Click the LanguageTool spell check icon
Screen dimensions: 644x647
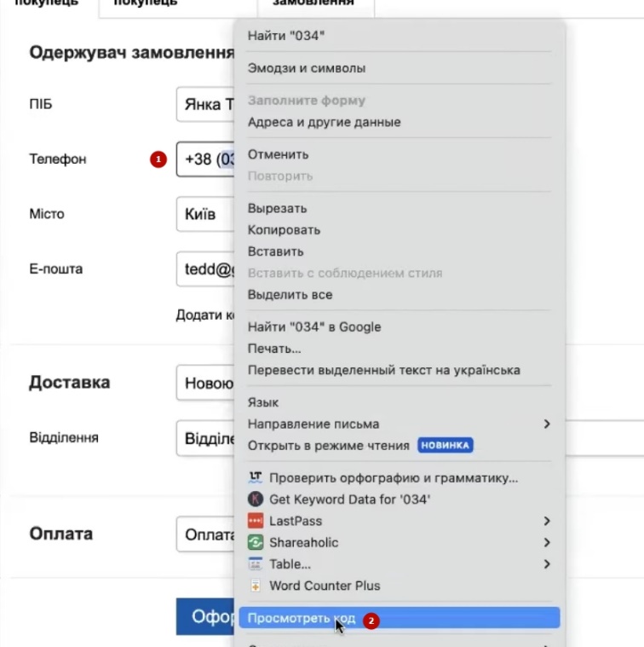pyautogui.click(x=255, y=478)
